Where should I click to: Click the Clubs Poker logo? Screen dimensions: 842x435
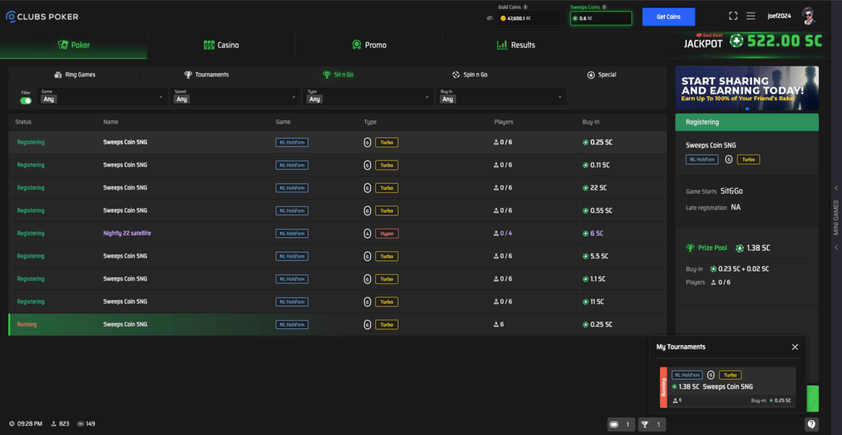[x=42, y=17]
